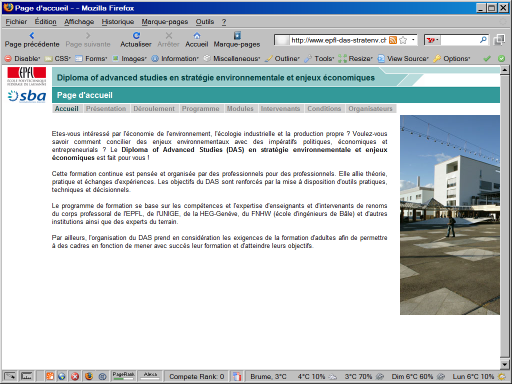Click the Brume, 3°C weather status
The image size is (512, 384).
(x=268, y=376)
